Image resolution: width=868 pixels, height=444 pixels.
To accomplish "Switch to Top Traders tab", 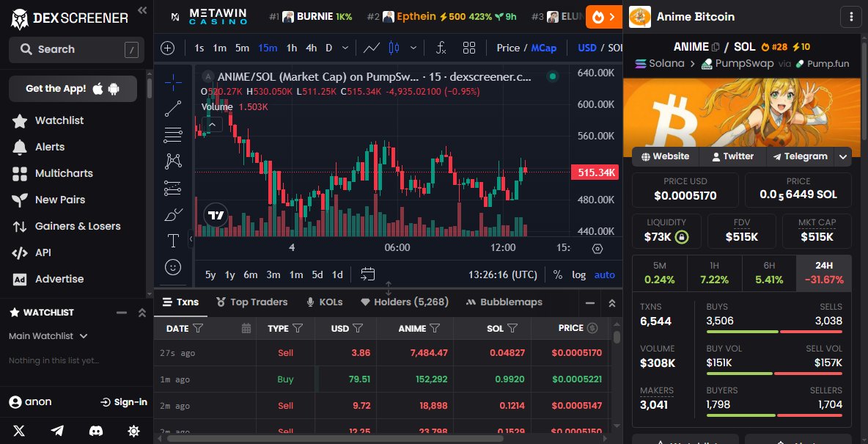I will 252,302.
